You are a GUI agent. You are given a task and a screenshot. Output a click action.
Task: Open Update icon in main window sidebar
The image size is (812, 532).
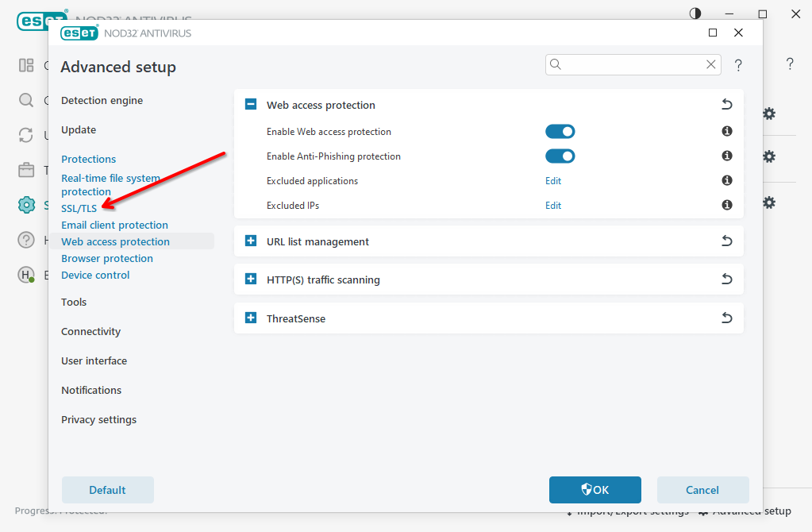26,135
